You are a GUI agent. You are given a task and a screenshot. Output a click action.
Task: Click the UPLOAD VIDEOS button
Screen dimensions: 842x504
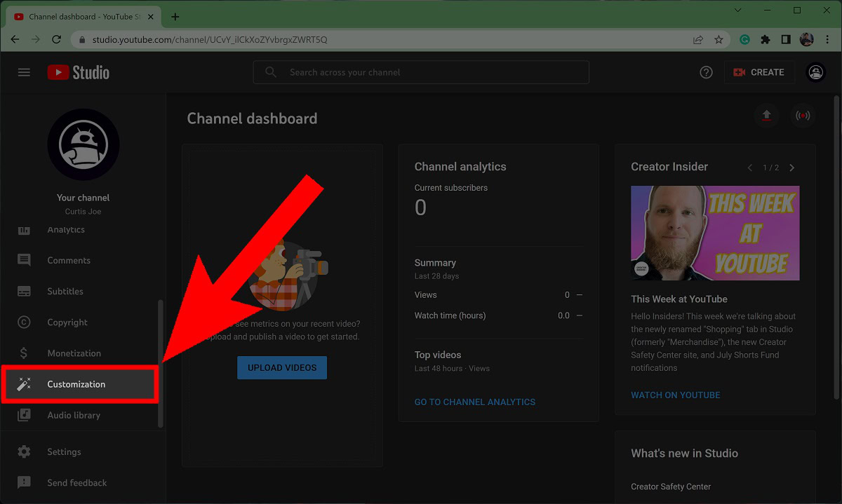pos(282,367)
